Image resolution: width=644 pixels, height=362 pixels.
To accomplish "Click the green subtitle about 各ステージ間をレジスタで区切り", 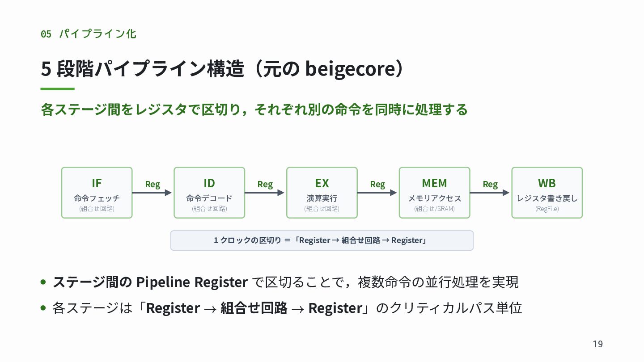I will pos(254,109).
